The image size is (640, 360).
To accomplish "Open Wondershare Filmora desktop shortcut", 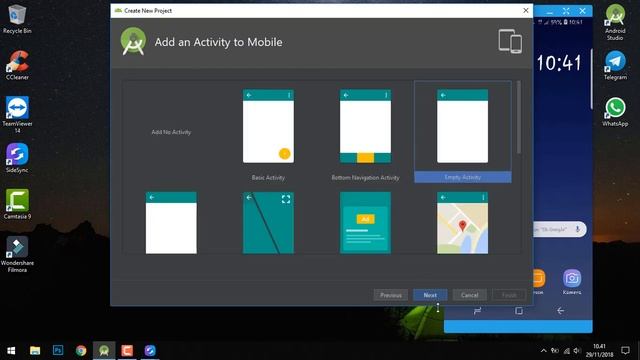I will pyautogui.click(x=17, y=254).
